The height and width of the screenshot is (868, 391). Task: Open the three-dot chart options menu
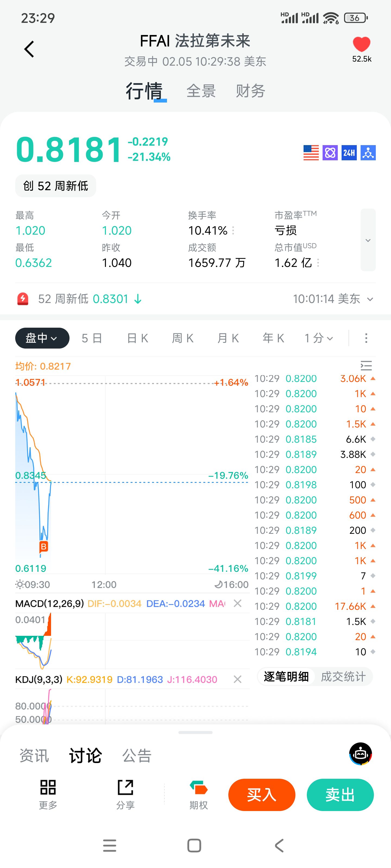[366, 338]
